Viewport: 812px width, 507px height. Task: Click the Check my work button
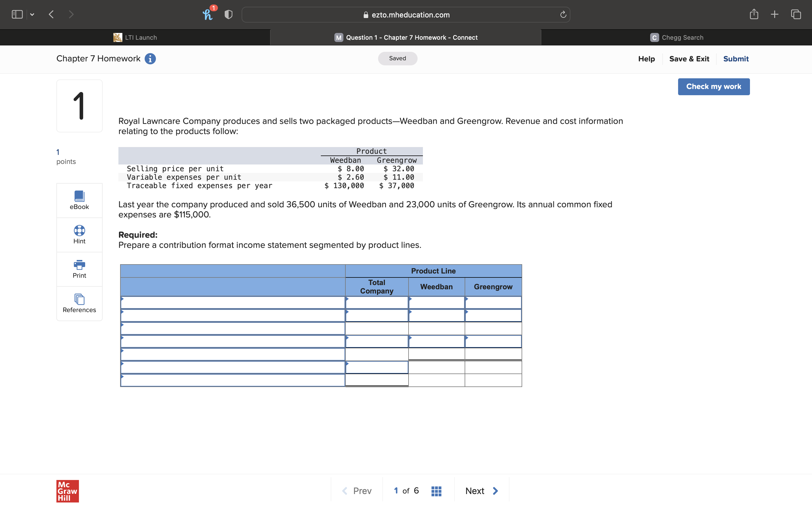coord(713,86)
